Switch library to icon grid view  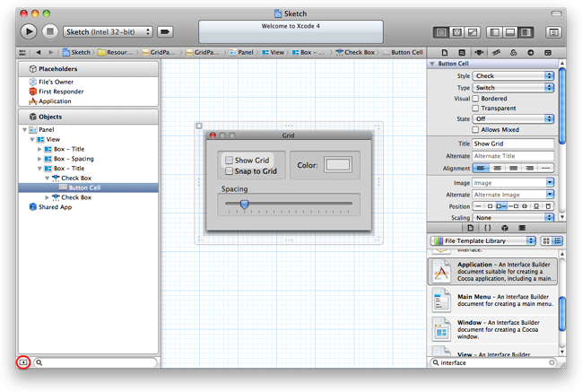tap(545, 241)
